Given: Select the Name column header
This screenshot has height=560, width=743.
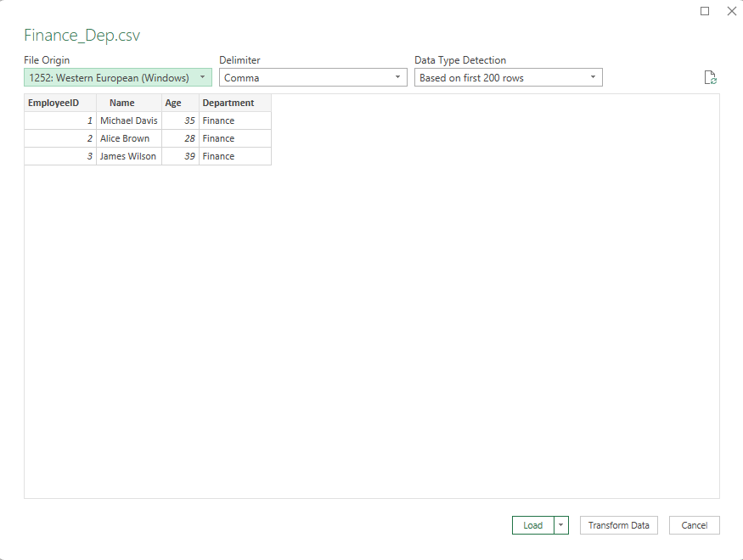Looking at the screenshot, I should pos(129,103).
